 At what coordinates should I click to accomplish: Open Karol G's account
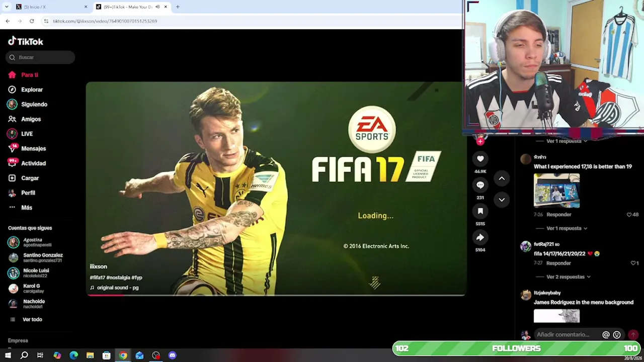pos(26,289)
